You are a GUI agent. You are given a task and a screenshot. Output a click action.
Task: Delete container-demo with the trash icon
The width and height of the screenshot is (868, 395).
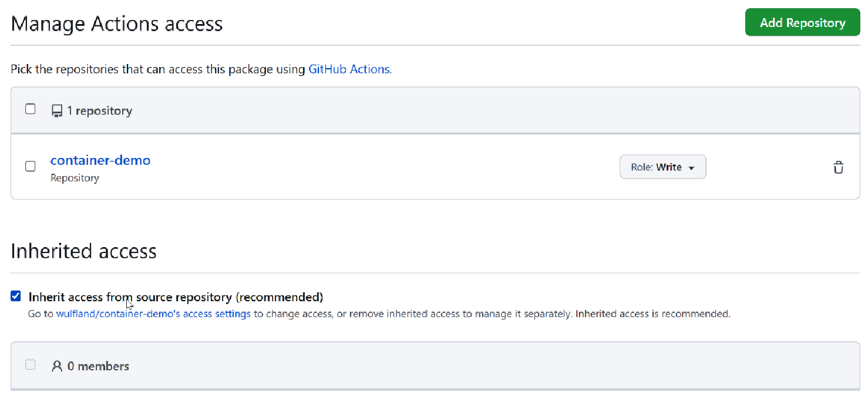pos(839,167)
